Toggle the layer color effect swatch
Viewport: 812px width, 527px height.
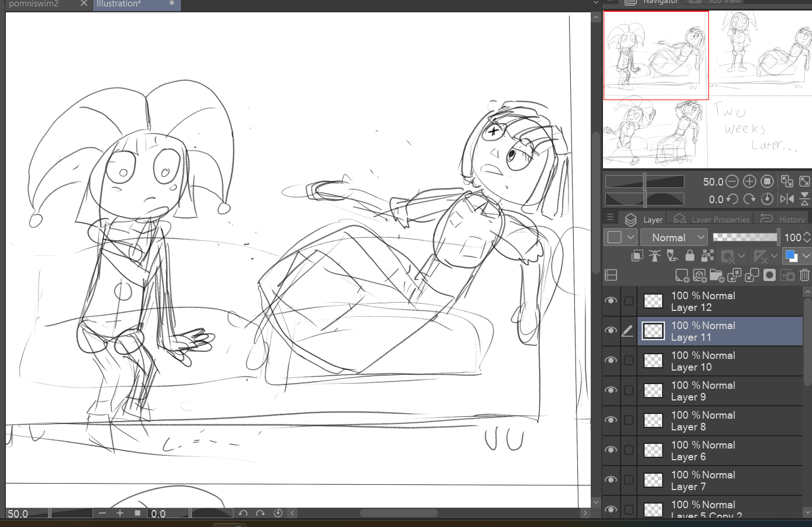(x=791, y=255)
